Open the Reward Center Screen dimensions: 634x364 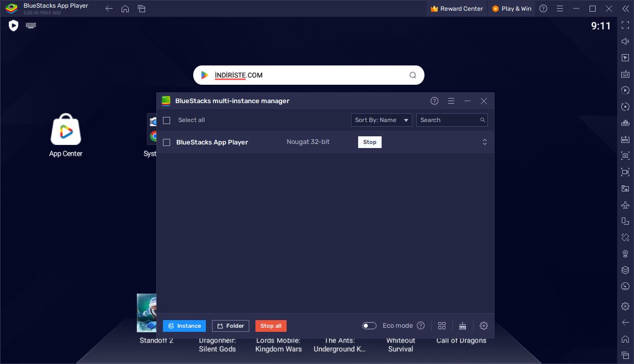click(457, 9)
